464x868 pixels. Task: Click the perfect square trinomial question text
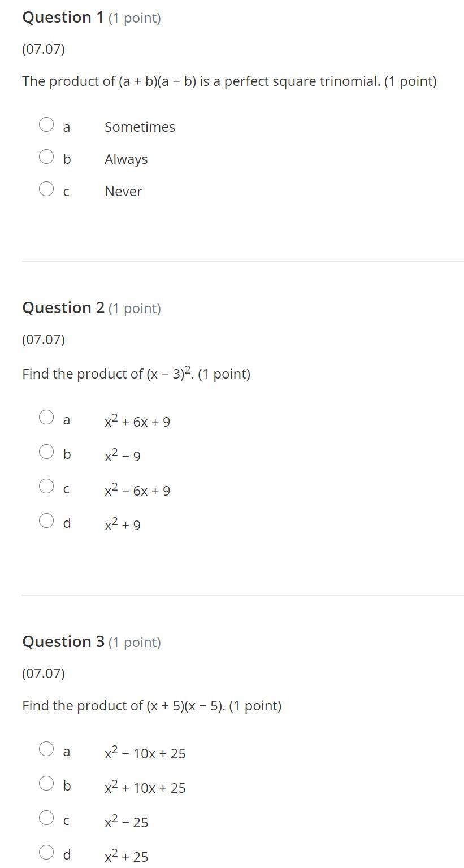pos(229,81)
